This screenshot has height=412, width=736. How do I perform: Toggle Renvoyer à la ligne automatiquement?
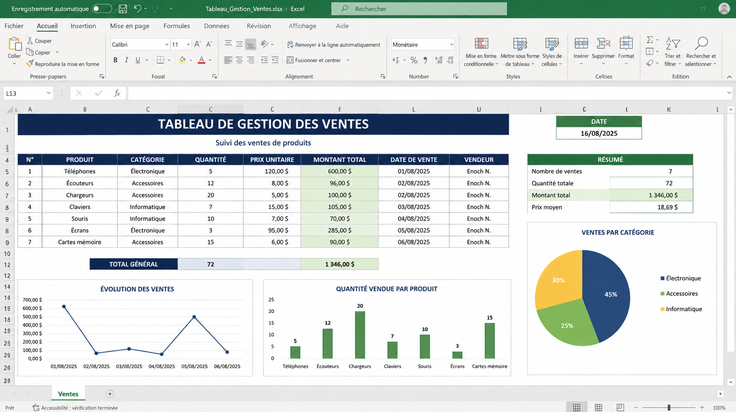click(x=333, y=45)
